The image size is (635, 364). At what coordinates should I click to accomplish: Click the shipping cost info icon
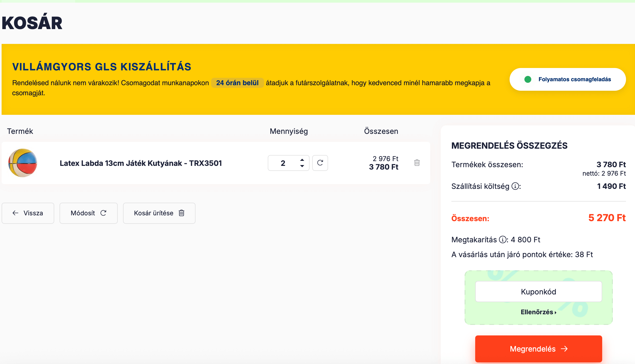515,186
